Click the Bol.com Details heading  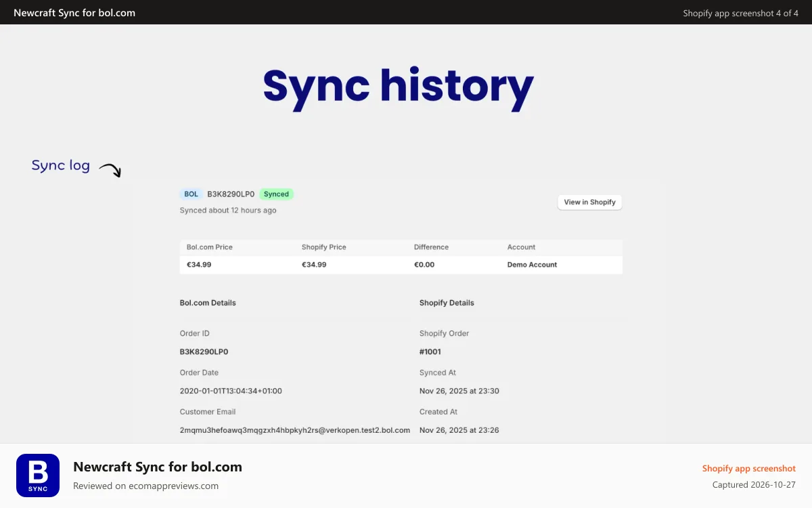tap(208, 303)
